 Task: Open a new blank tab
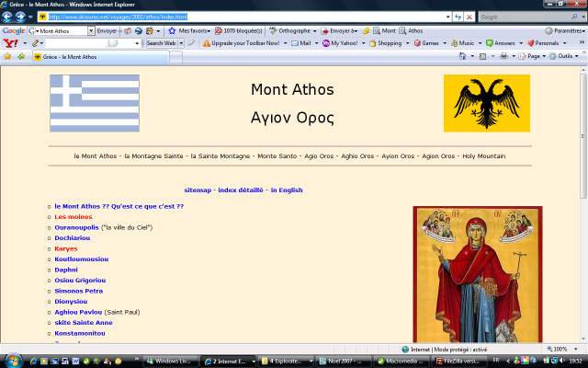click(x=175, y=57)
